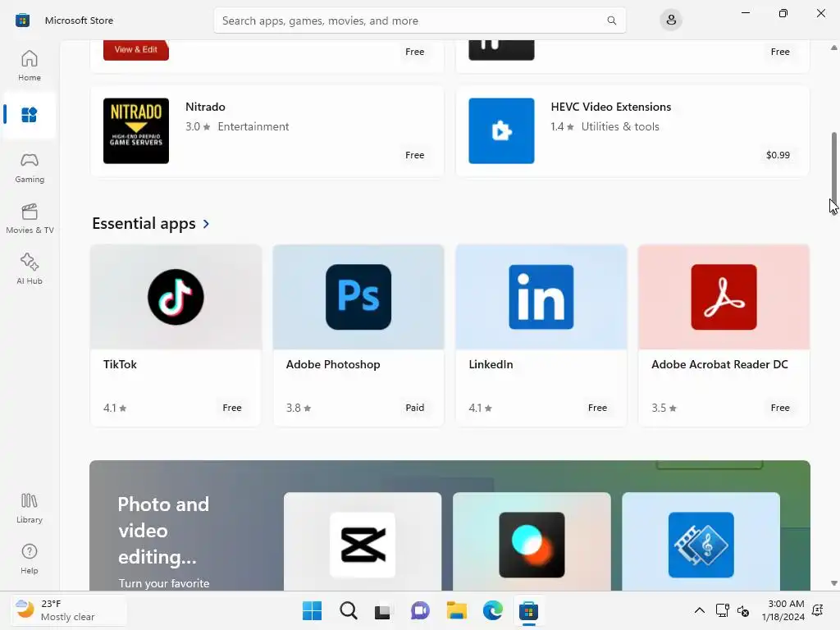Viewport: 840px width, 630px height.
Task: Open the Adobe Photoshop app tile
Action: (358, 336)
